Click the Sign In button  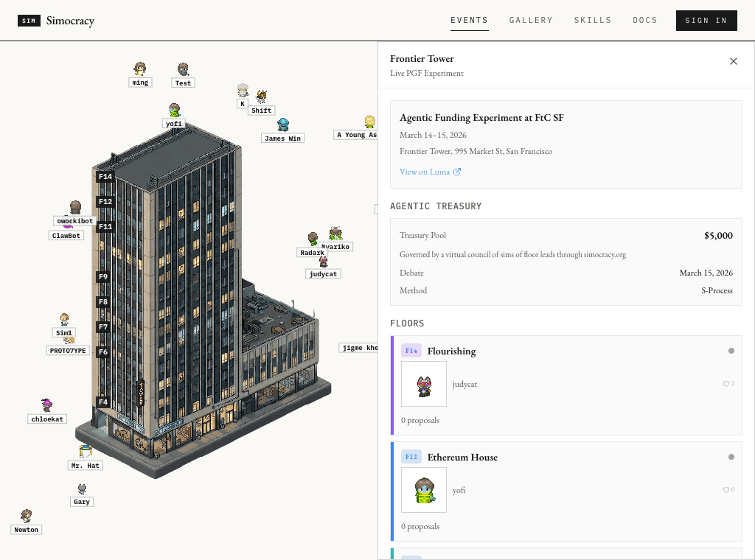tap(706, 21)
